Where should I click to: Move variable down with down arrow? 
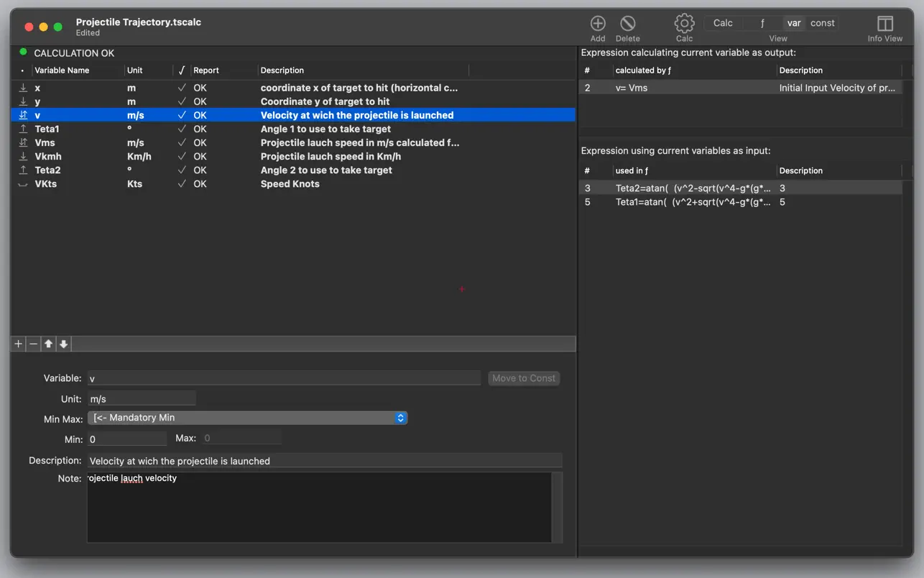click(x=64, y=344)
